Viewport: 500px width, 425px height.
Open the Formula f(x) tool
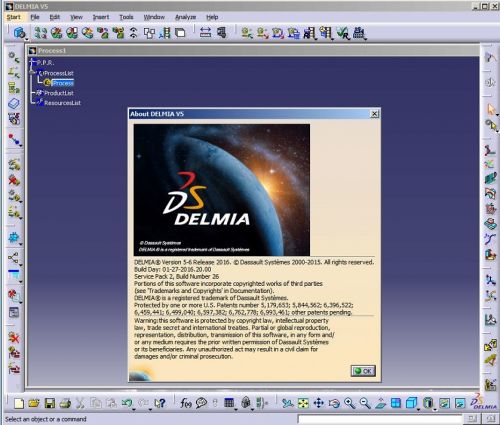tap(186, 403)
